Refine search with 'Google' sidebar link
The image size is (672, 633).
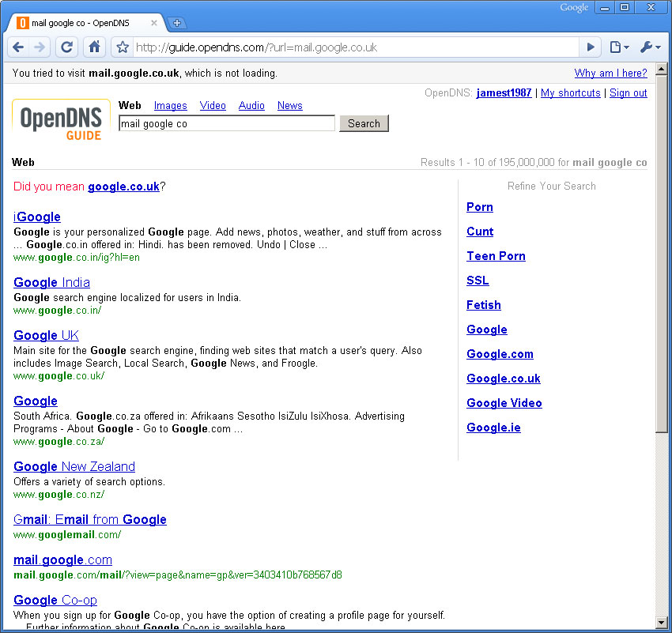click(487, 330)
